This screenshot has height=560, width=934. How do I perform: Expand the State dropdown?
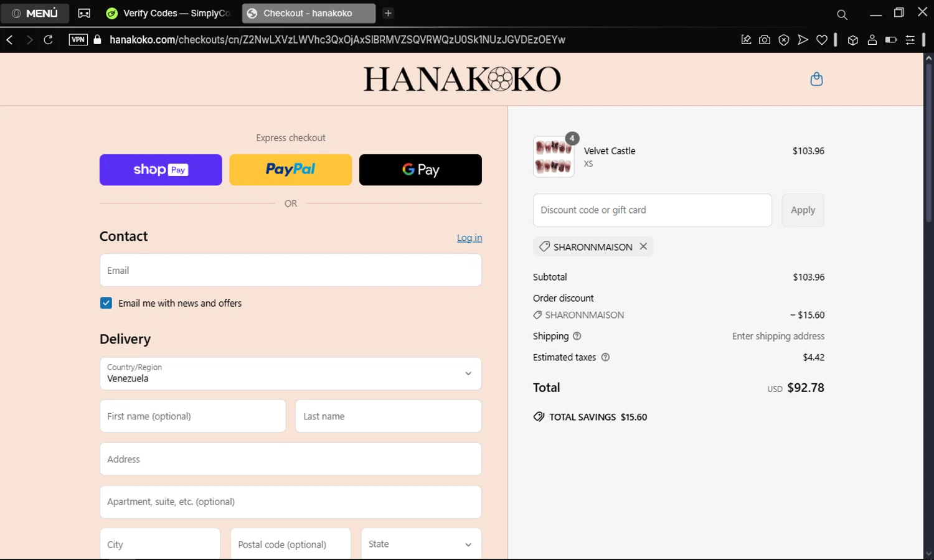(422, 544)
